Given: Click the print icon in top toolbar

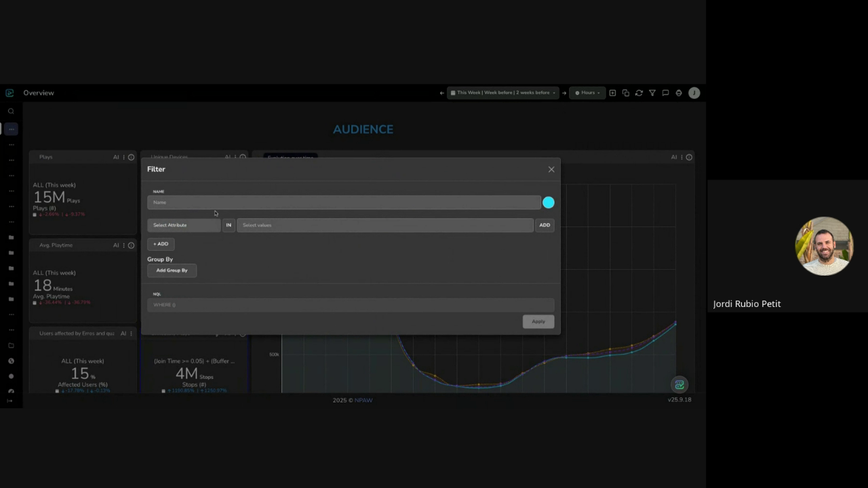Looking at the screenshot, I should [679, 93].
